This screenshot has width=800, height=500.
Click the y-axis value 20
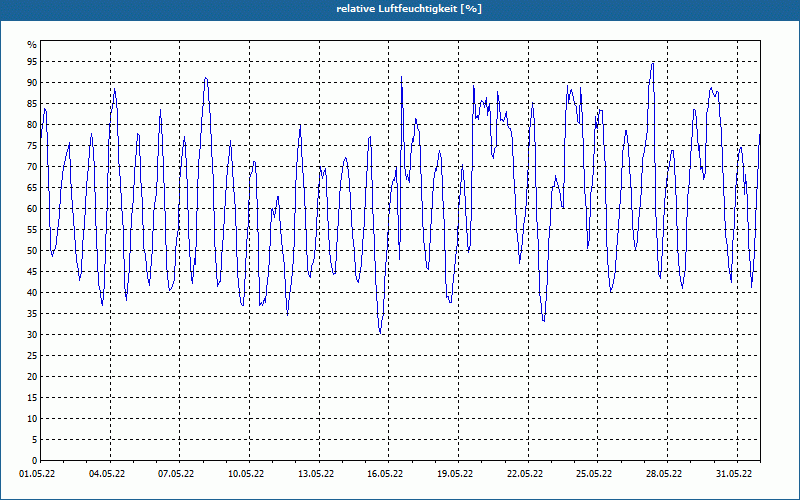coord(32,377)
